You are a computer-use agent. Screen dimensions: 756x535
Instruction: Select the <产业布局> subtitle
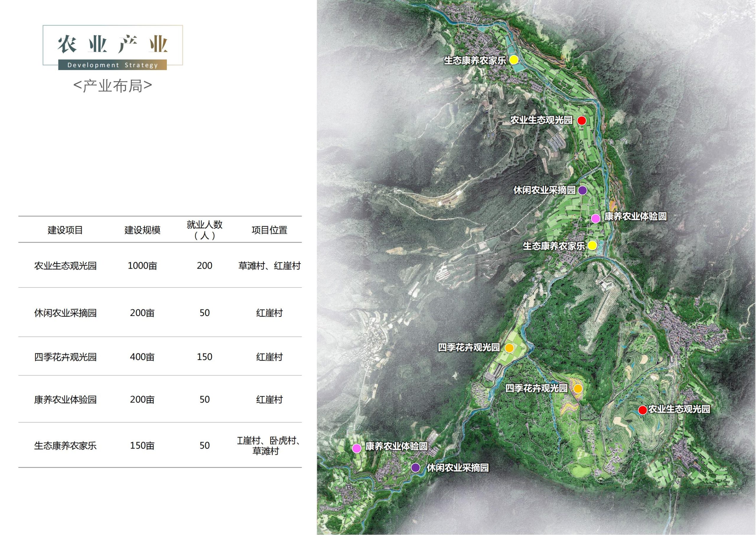click(x=113, y=86)
